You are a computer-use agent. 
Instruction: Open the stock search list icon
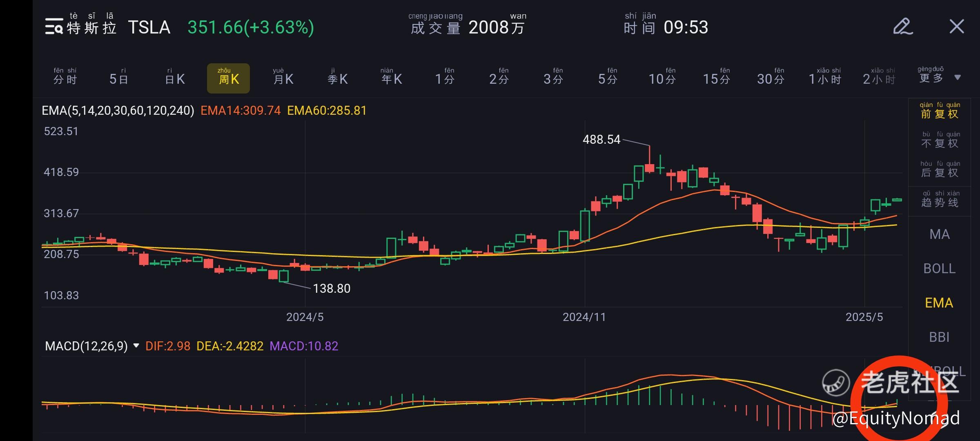tap(54, 27)
